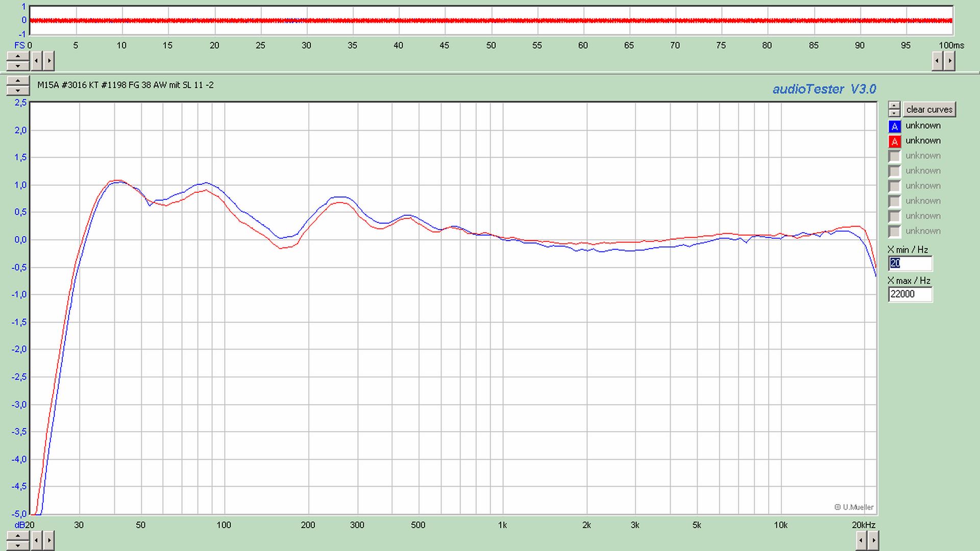Enable the last curve slot checkbox
980x551 pixels.
coord(894,231)
